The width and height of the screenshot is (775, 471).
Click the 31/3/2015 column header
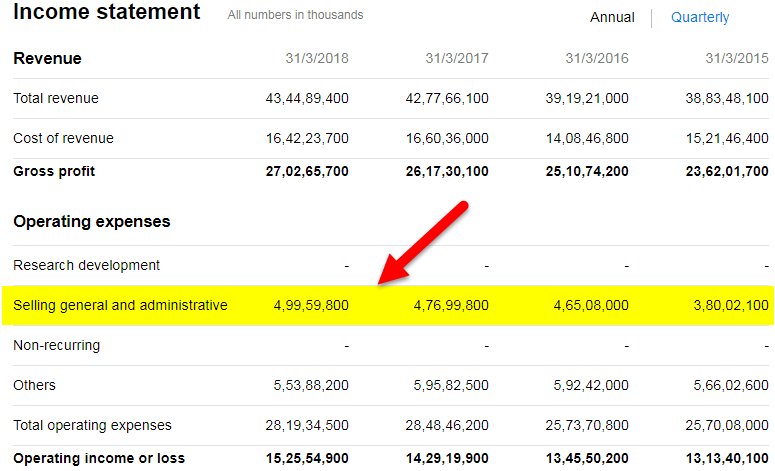pos(736,58)
